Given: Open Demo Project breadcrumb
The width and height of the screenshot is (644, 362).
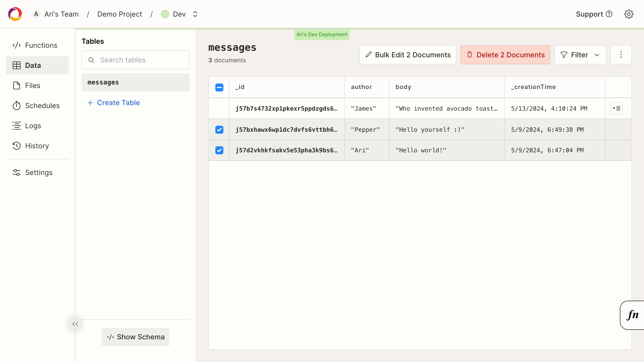Looking at the screenshot, I should coord(120,14).
